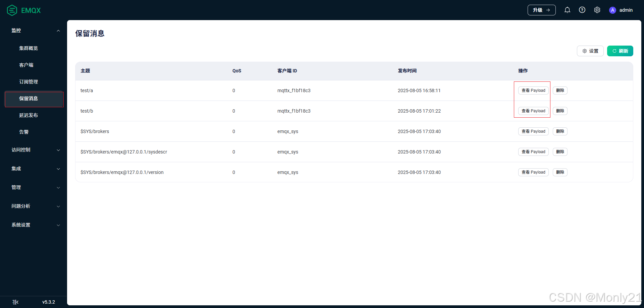This screenshot has width=644, height=308.
Task: Select 保留消息 in the sidebar
Action: 34,99
